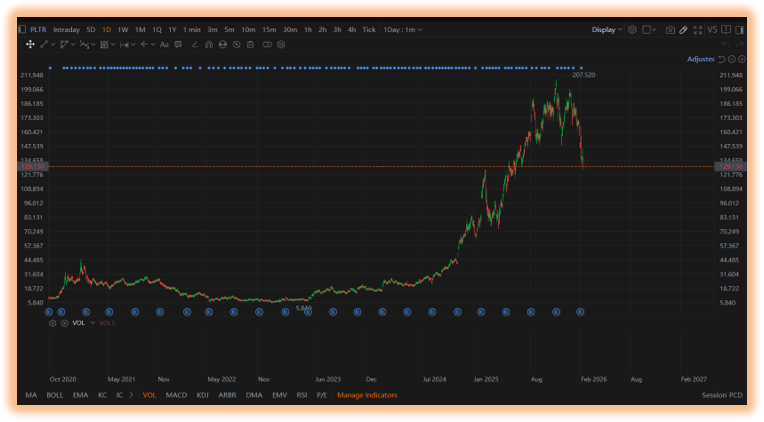
Task: Expand trend line tool options arrow
Action: coord(53,44)
